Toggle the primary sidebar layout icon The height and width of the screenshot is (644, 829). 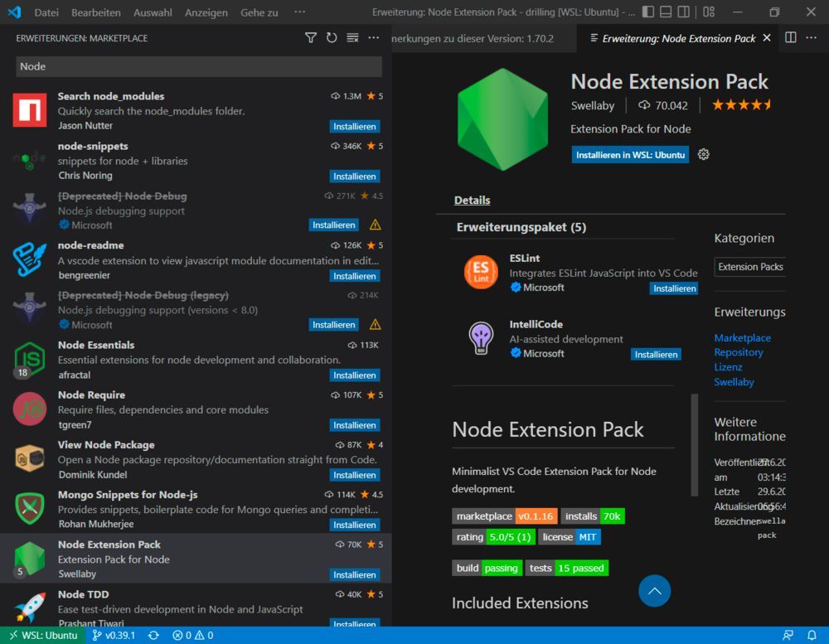[650, 12]
